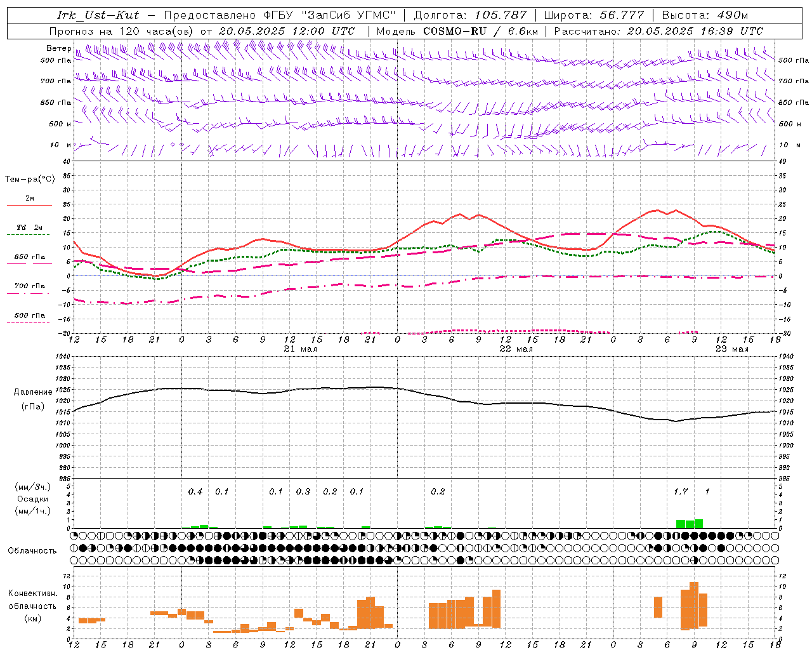Click the Рассчитано: 20.05.2025 16:39 UTC timestamp
Image resolution: width=812 pixels, height=650 pixels.
pyautogui.click(x=658, y=31)
